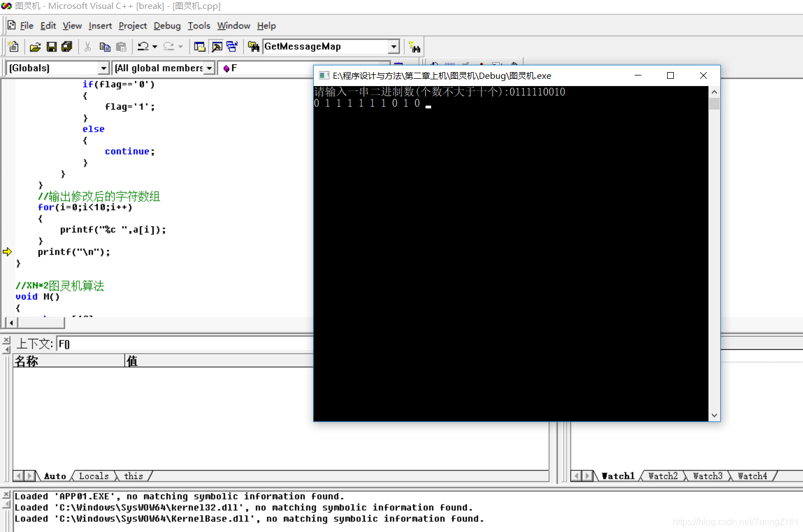Switch to the Auto variables tab
The height and width of the screenshot is (532, 803).
(x=55, y=476)
